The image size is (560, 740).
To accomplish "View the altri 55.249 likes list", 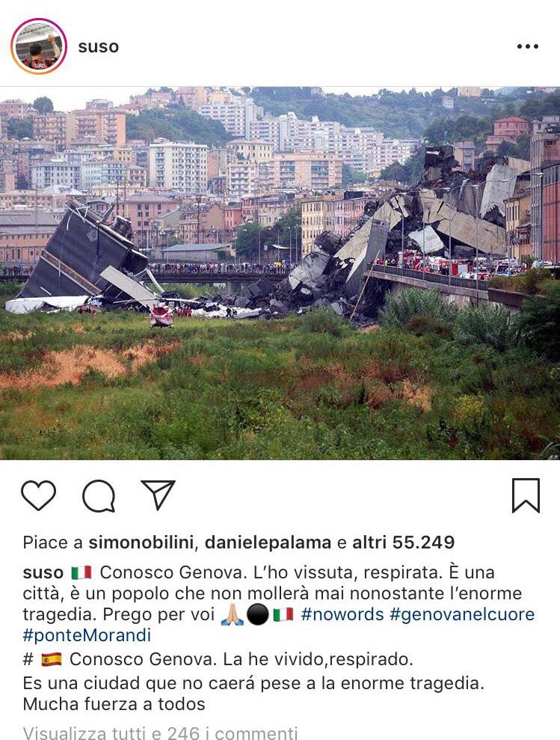I will tap(404, 542).
